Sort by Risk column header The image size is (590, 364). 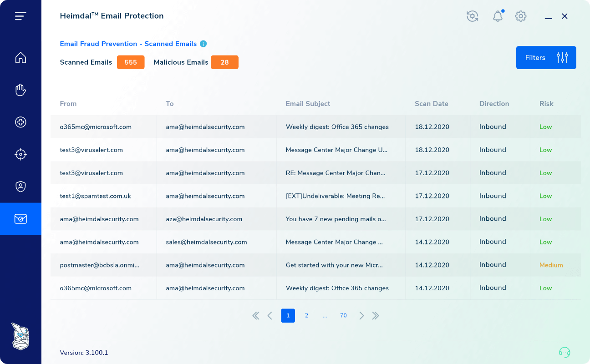[x=546, y=104]
